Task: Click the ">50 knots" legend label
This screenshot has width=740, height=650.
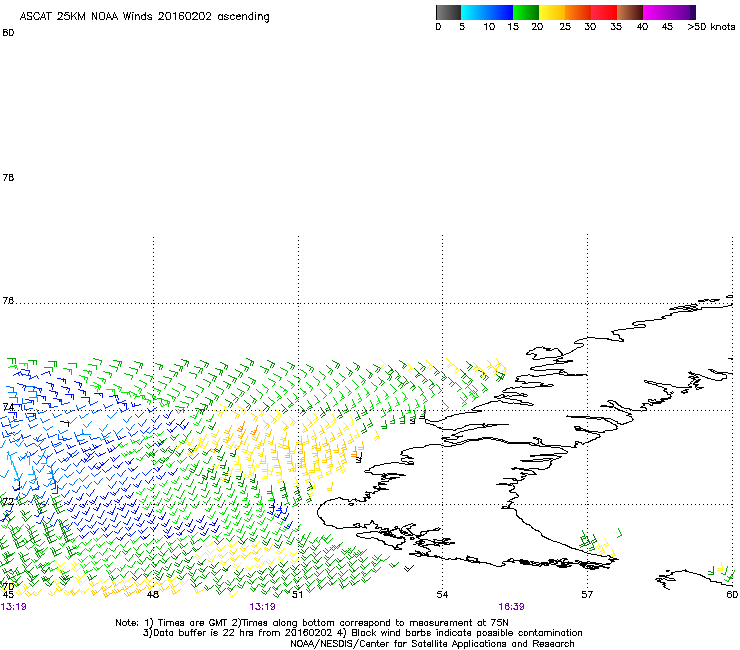Action: click(711, 27)
